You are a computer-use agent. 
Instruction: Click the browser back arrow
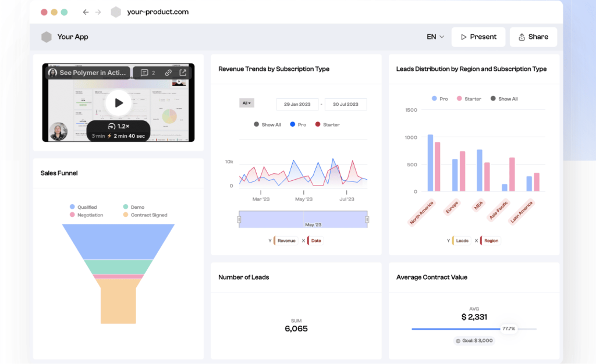tap(86, 12)
